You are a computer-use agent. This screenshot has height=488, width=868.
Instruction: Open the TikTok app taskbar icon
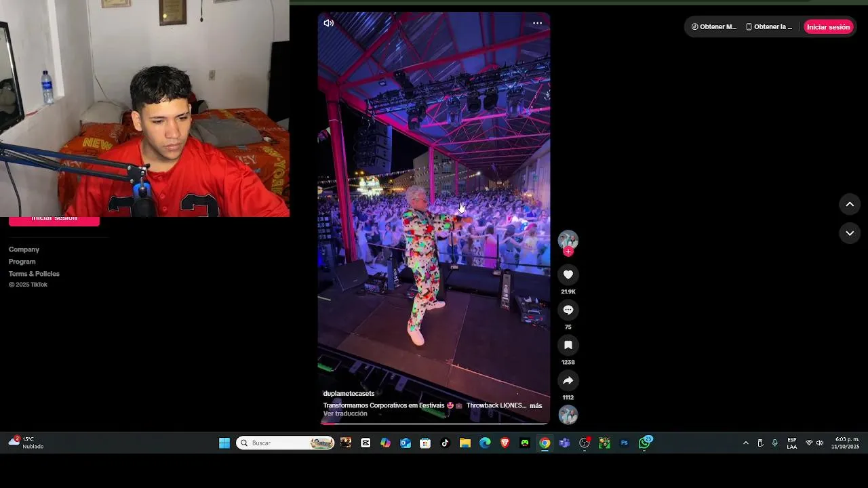point(445,443)
